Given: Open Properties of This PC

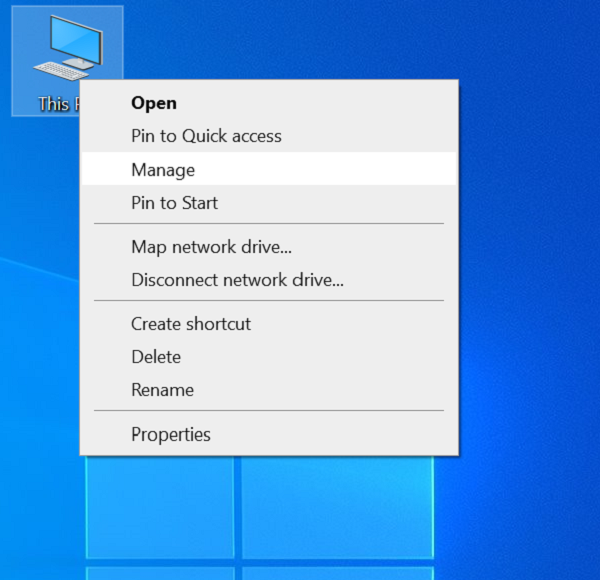Looking at the screenshot, I should coord(171,434).
